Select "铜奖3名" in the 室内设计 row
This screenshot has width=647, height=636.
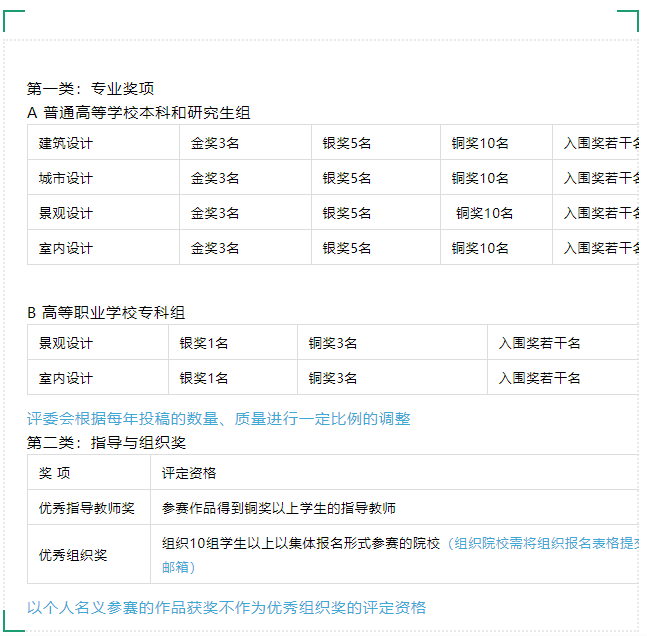click(333, 378)
